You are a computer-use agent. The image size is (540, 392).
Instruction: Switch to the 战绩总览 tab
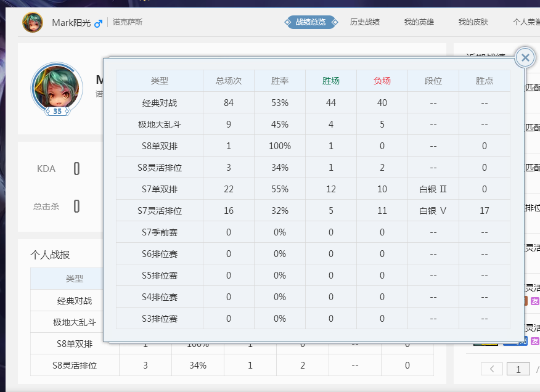click(310, 22)
